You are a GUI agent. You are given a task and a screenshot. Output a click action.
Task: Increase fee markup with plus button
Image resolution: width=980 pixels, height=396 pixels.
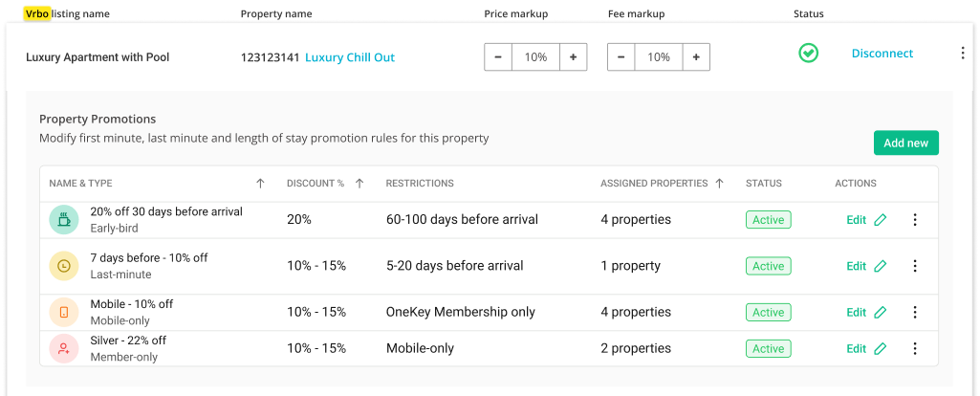696,57
